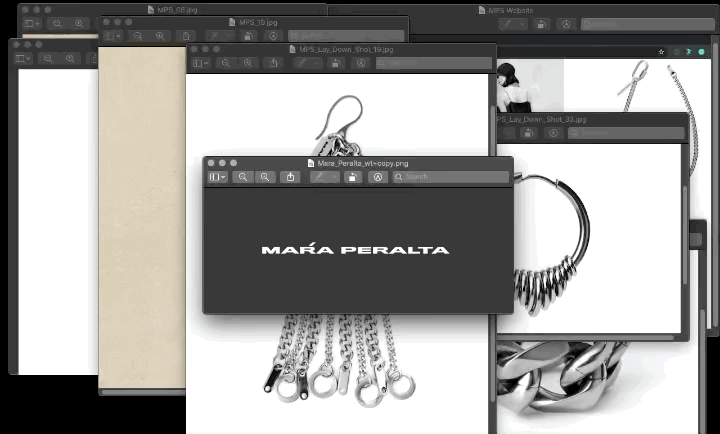Toggle Markup toolbar in MPS_19.jpg window
Screen dimensions: 720x434
click(273, 36)
